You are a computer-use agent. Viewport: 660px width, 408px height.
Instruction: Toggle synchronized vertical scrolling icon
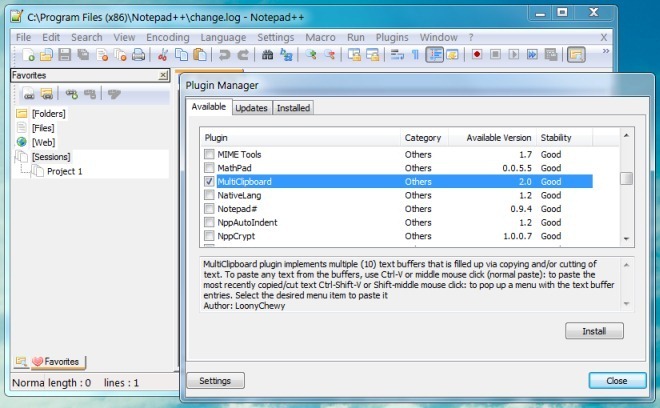coord(354,55)
